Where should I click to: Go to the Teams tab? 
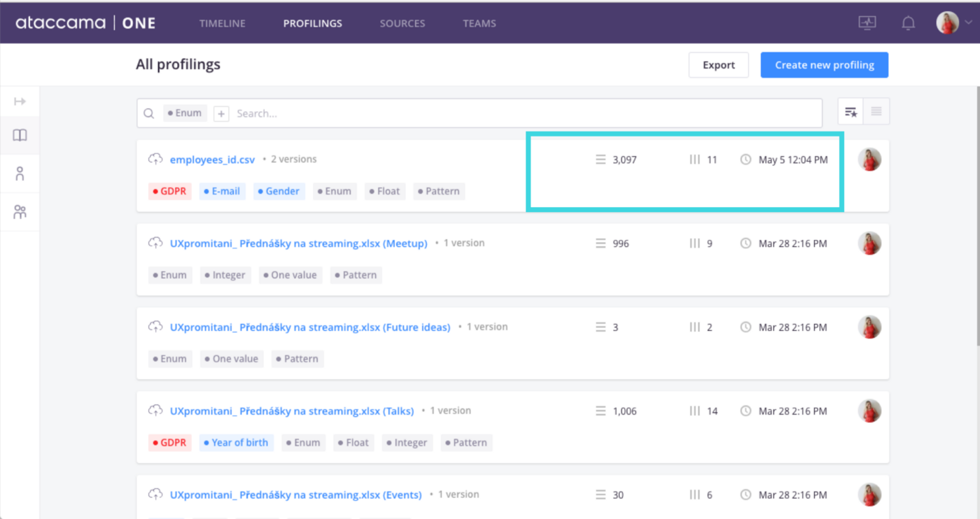(x=479, y=23)
